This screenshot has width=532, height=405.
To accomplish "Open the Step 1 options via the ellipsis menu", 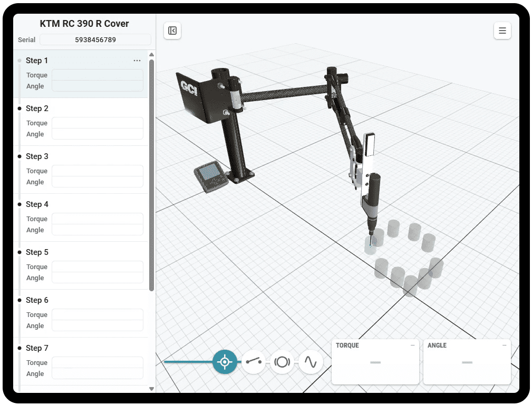I will point(137,60).
